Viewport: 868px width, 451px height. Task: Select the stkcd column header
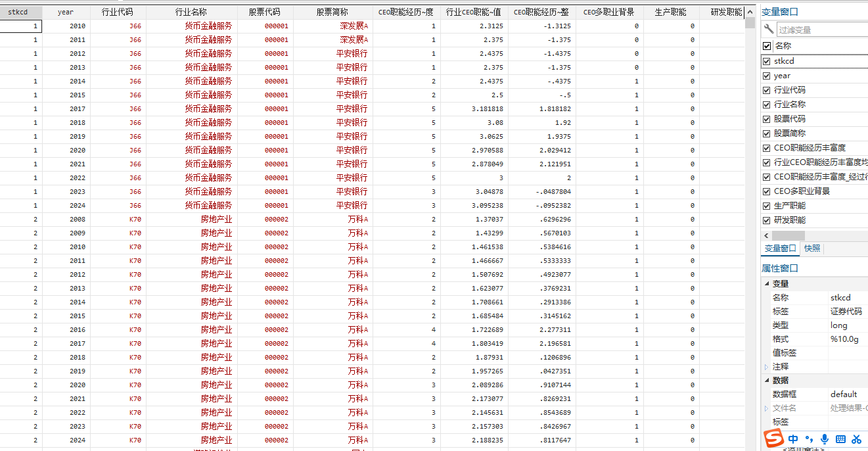coord(21,12)
